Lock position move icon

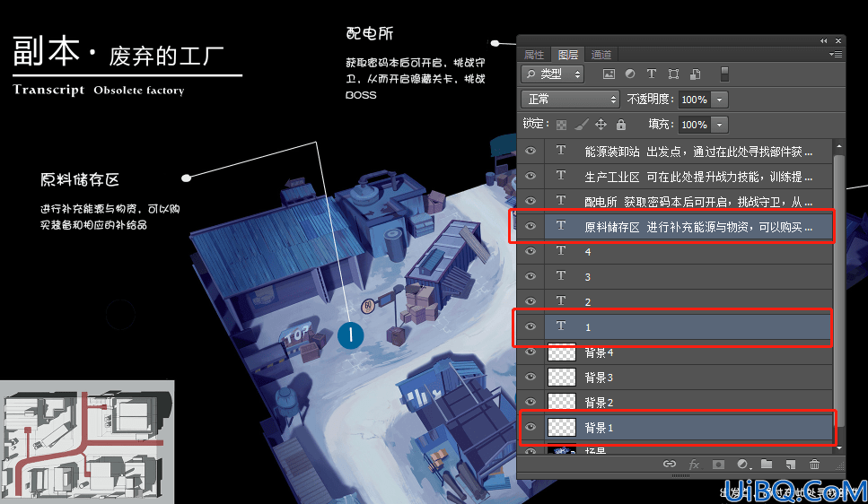[x=601, y=125]
